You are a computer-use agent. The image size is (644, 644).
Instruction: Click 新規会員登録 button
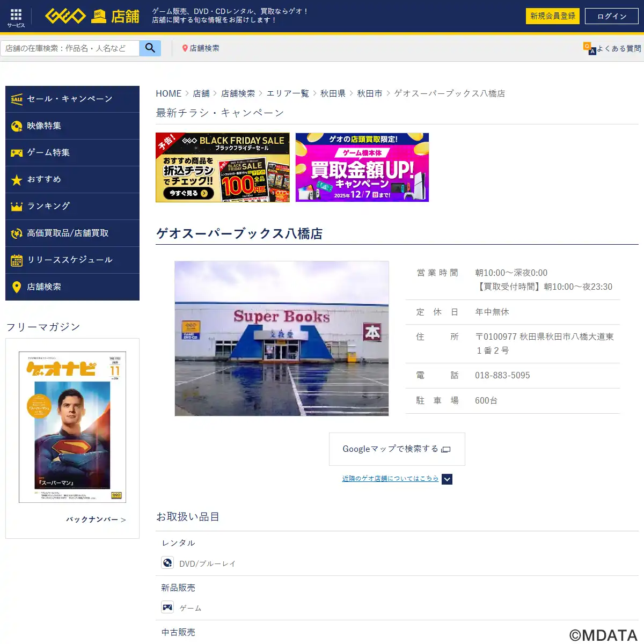pos(553,16)
